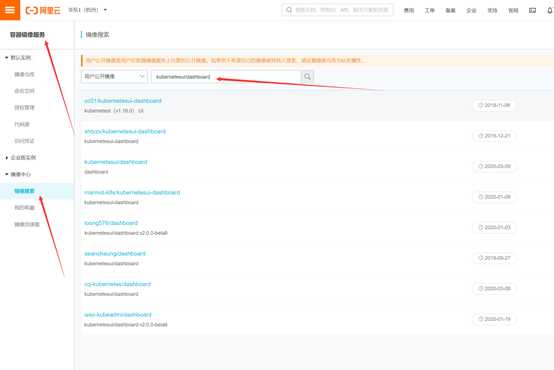Open the 支持 menu in header
Viewport: 554px width, 370px height.
(x=492, y=11)
